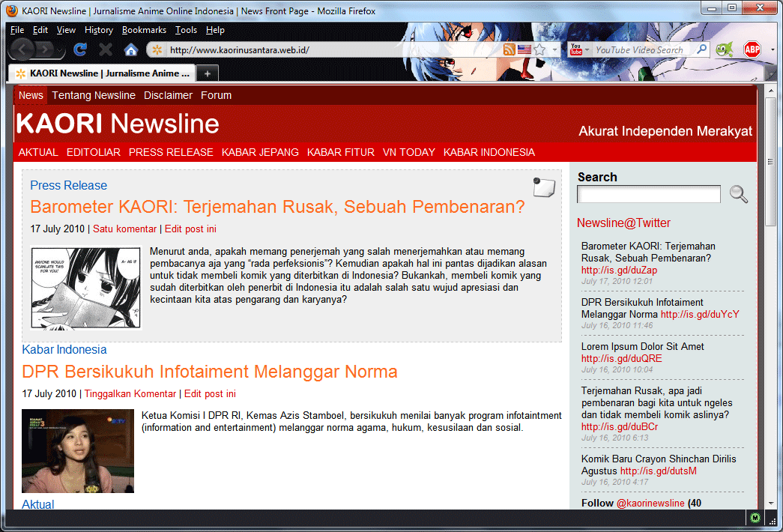Click the site Search text field
The height and width of the screenshot is (532, 783).
click(648, 194)
